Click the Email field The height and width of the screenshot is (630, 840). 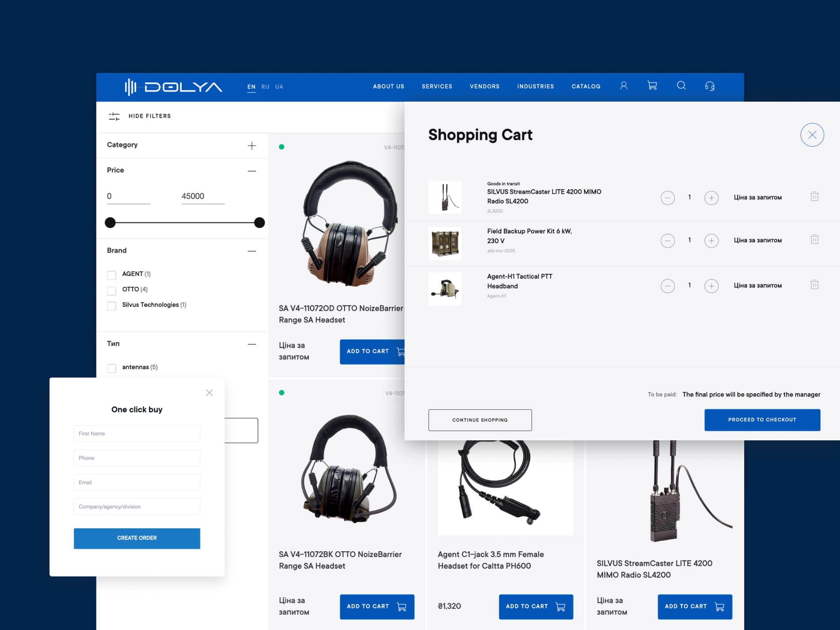pyautogui.click(x=137, y=482)
